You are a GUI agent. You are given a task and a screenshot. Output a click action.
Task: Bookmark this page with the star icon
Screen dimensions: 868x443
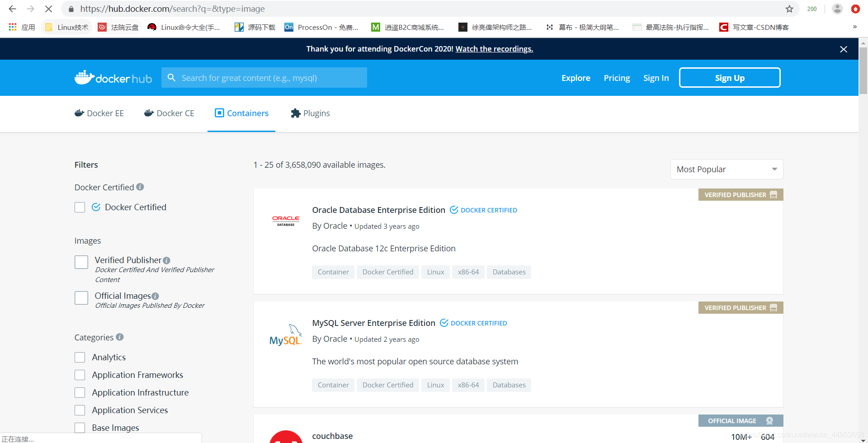pyautogui.click(x=789, y=9)
